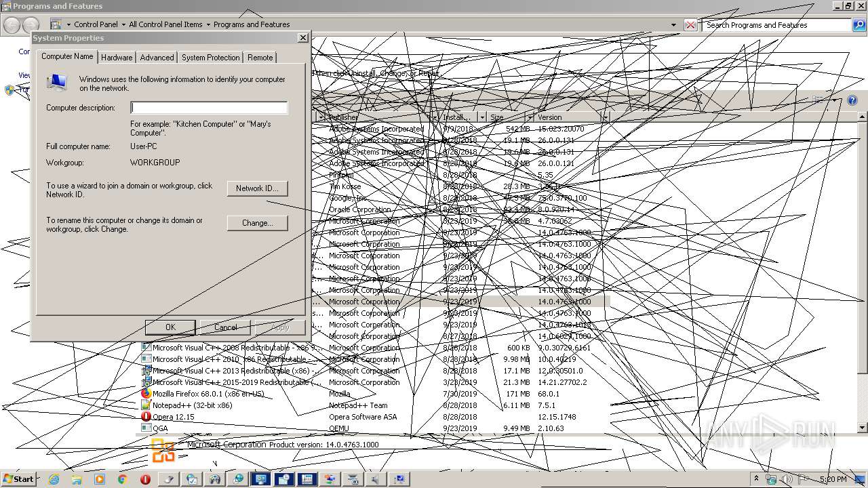Switch to the Computer Name tab
Screen dimensions: 868x488
click(67, 56)
